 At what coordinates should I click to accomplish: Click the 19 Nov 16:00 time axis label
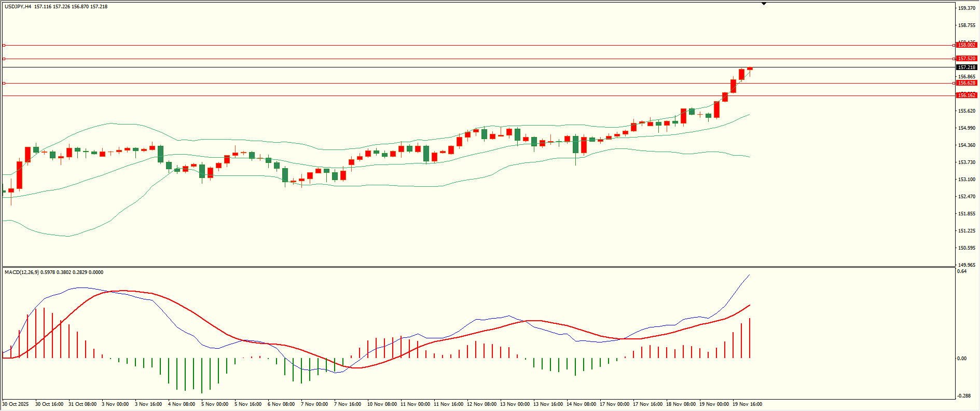click(x=747, y=404)
